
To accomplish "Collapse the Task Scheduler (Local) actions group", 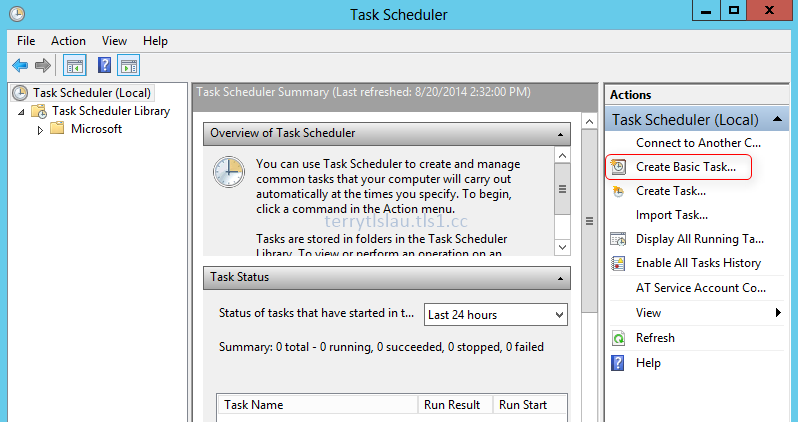I will pyautogui.click(x=777, y=119).
